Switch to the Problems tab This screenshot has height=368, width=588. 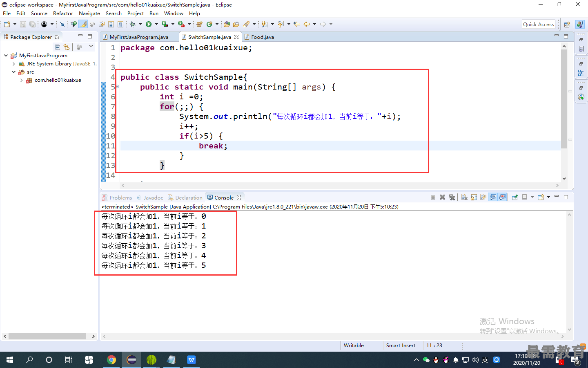click(x=117, y=197)
